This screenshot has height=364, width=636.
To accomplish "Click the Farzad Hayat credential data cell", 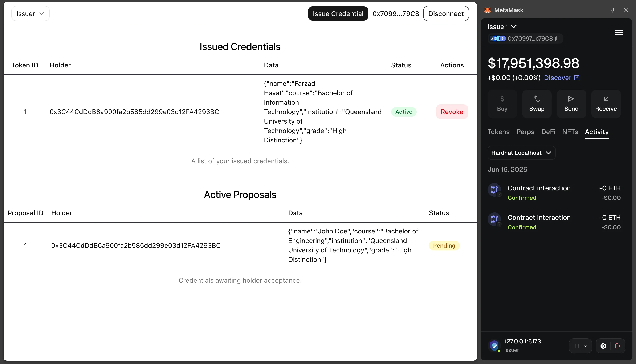I will (x=322, y=112).
